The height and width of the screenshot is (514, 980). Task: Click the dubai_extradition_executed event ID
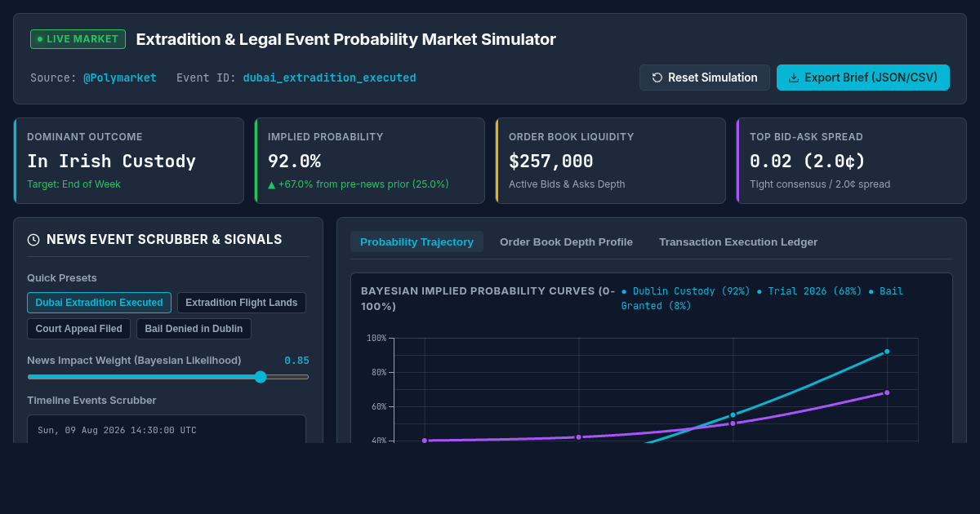[330, 78]
